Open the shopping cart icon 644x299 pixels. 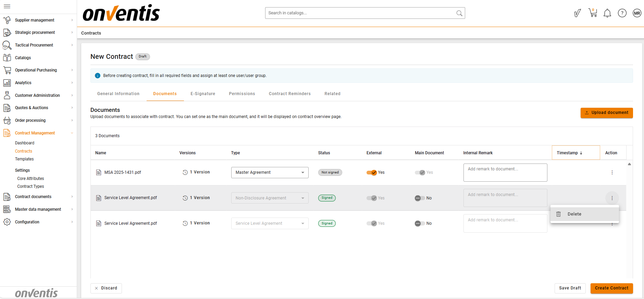(x=593, y=13)
